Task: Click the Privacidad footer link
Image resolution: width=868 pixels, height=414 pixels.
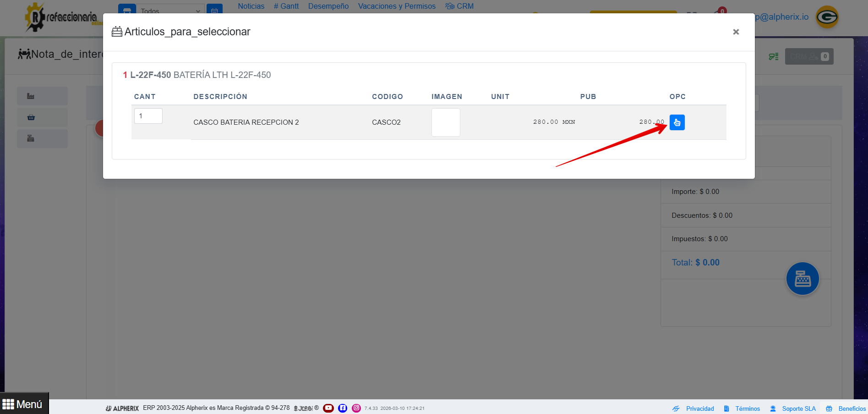Action: pyautogui.click(x=699, y=408)
